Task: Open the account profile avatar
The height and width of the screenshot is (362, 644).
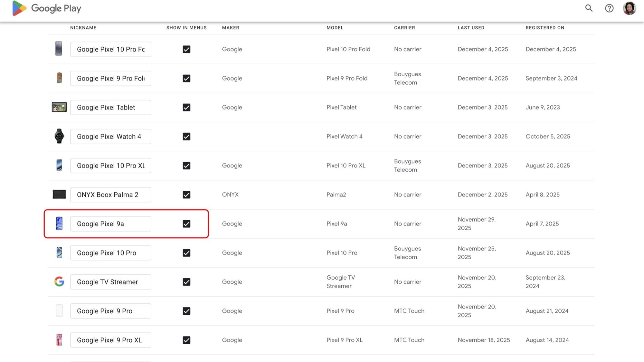Action: pos(629,8)
